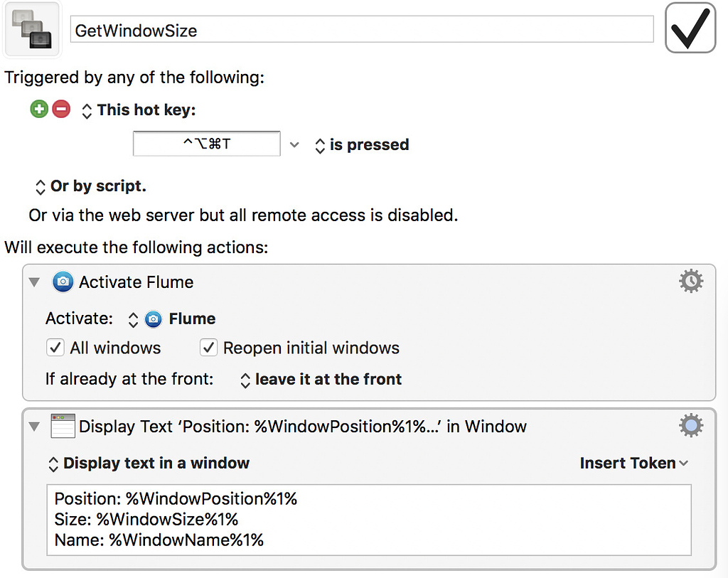Click the green plus add trigger button
The image size is (728, 578).
pyautogui.click(x=38, y=109)
